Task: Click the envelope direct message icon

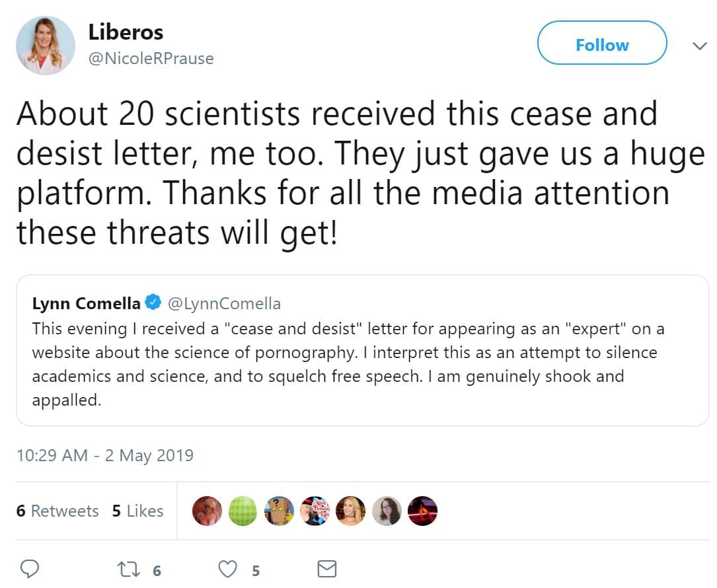Action: [326, 569]
